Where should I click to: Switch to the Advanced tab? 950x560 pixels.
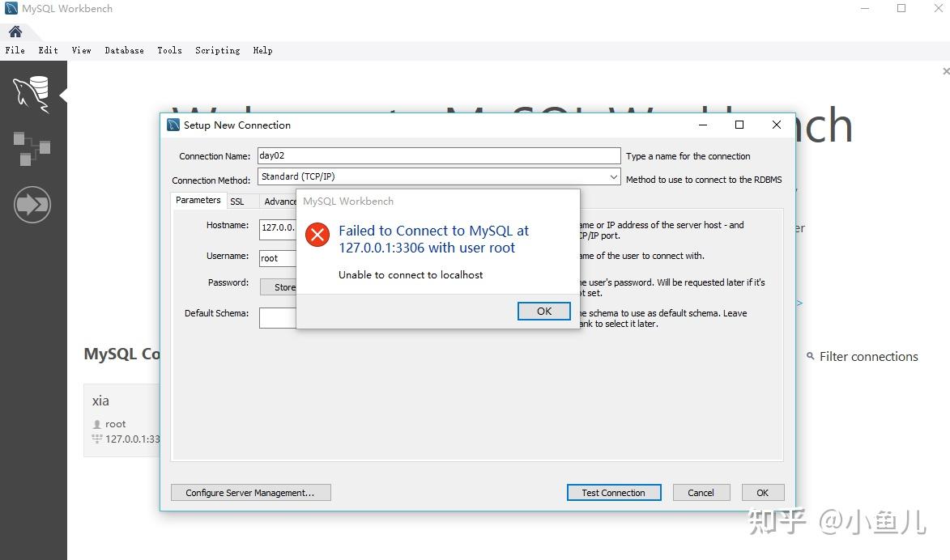tap(279, 200)
